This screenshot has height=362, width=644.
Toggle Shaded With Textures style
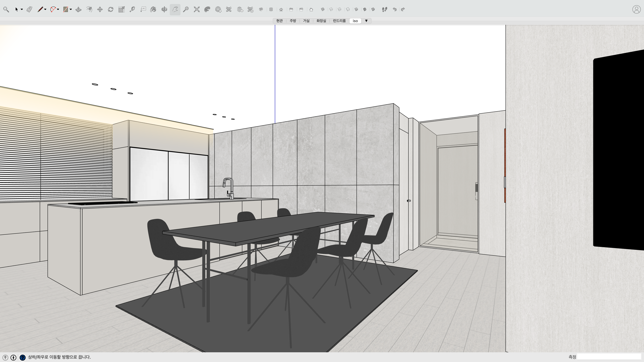point(364,10)
